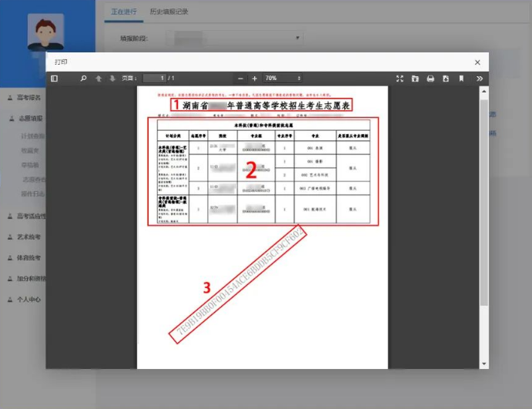The height and width of the screenshot is (409, 532).
Task: Zoom in with the plus button
Action: [x=255, y=79]
